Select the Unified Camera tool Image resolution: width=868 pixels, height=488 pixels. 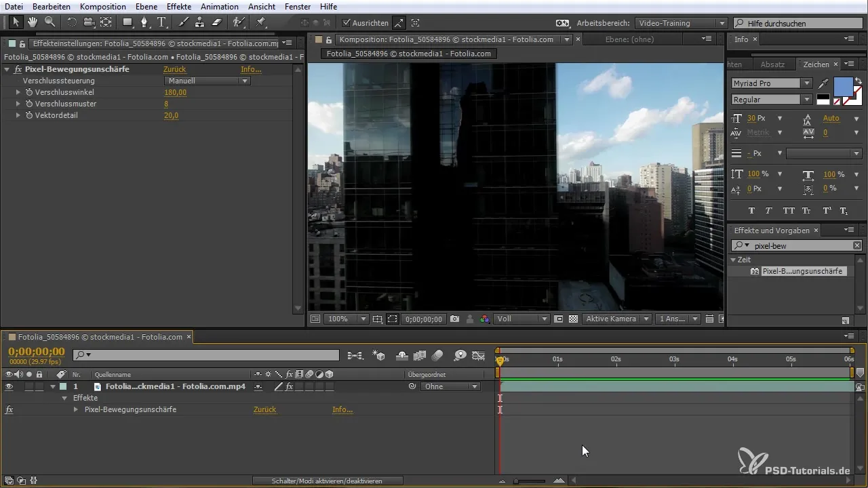(x=90, y=22)
